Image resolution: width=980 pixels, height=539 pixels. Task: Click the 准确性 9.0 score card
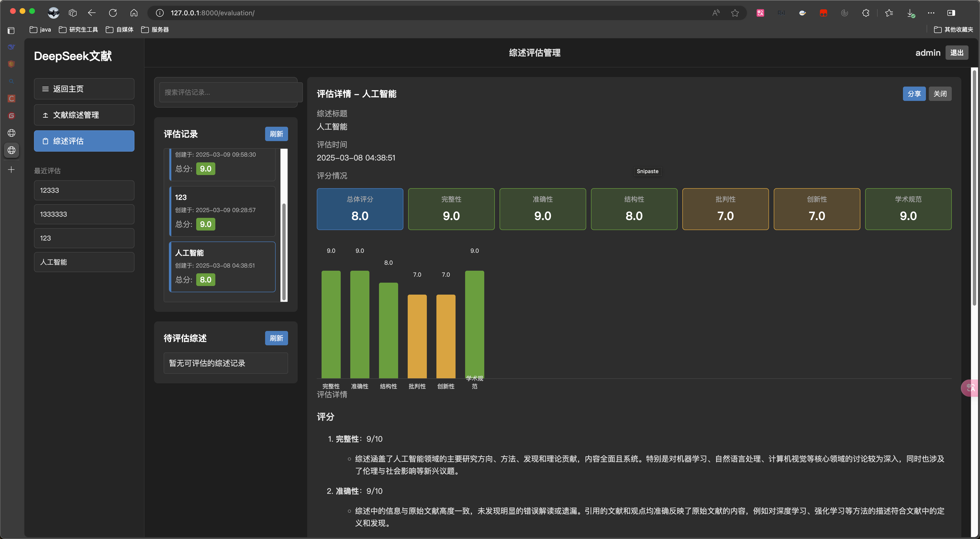[x=542, y=209]
